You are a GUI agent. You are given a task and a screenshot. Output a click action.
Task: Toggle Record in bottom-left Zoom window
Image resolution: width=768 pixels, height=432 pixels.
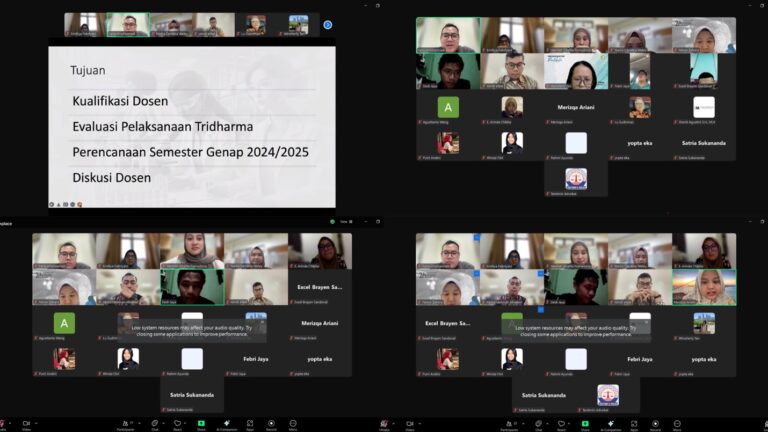coord(271,424)
